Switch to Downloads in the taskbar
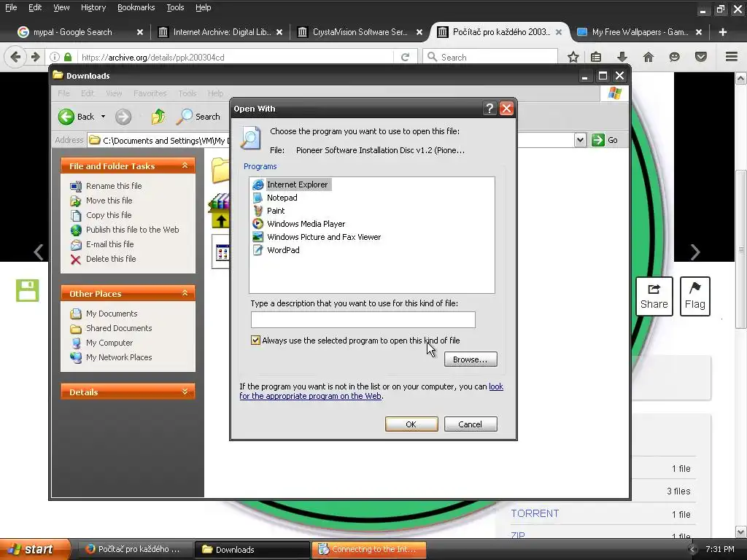The image size is (747, 560). pos(252,550)
